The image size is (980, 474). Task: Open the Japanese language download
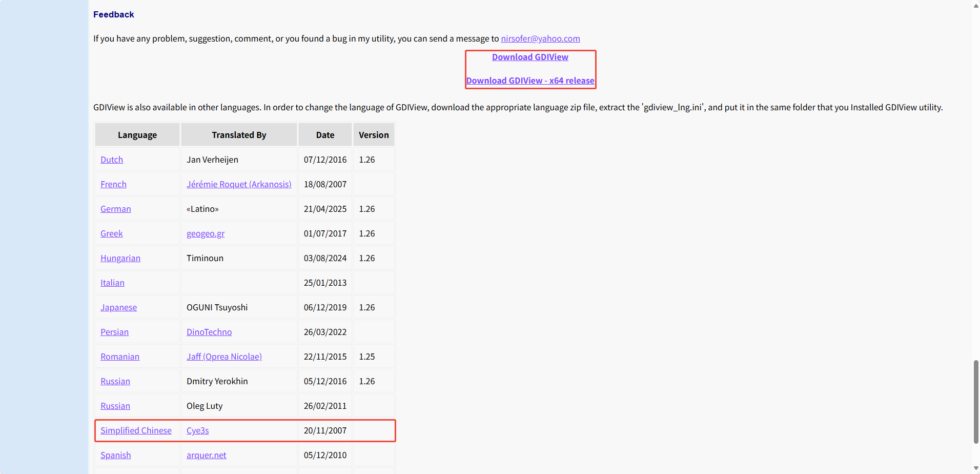(x=118, y=307)
